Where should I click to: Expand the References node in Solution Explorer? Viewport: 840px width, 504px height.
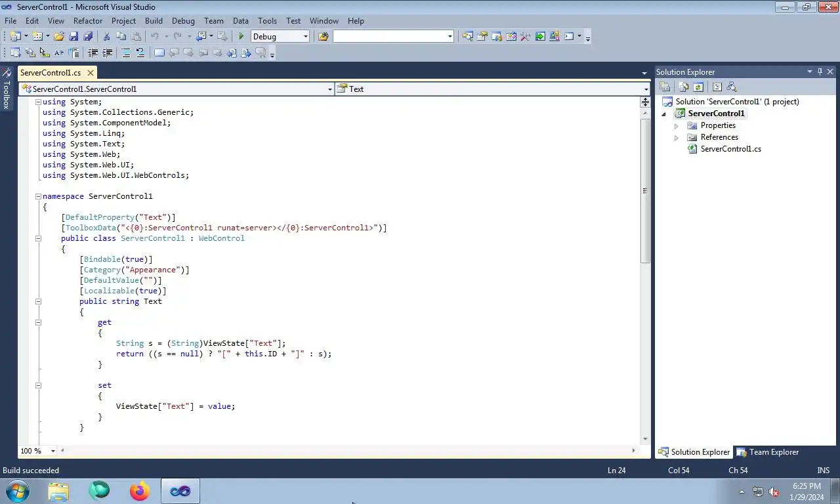pyautogui.click(x=677, y=137)
